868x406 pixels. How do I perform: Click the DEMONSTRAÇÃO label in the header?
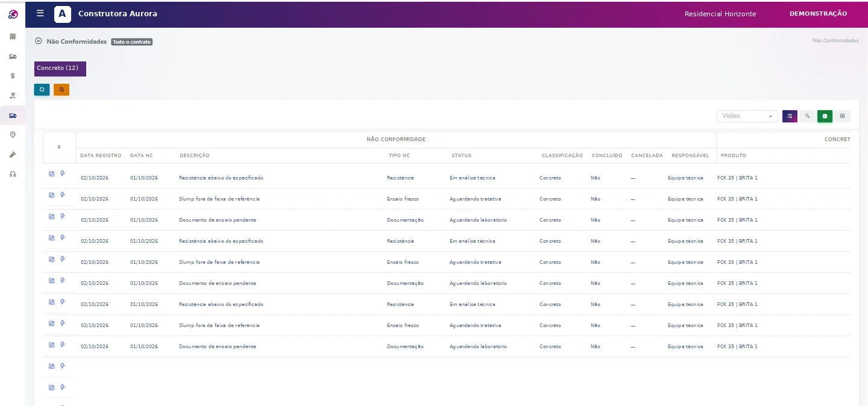818,14
